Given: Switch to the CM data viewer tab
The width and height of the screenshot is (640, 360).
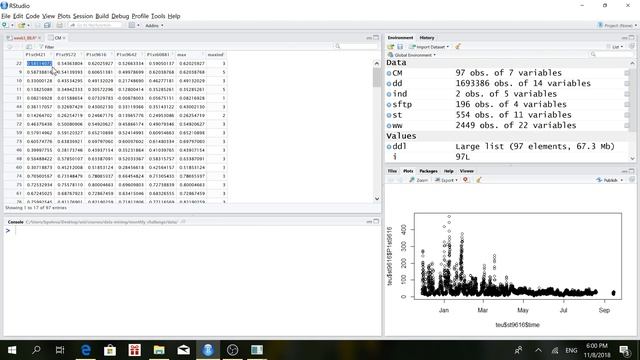Looking at the screenshot, I should pyautogui.click(x=58, y=38).
